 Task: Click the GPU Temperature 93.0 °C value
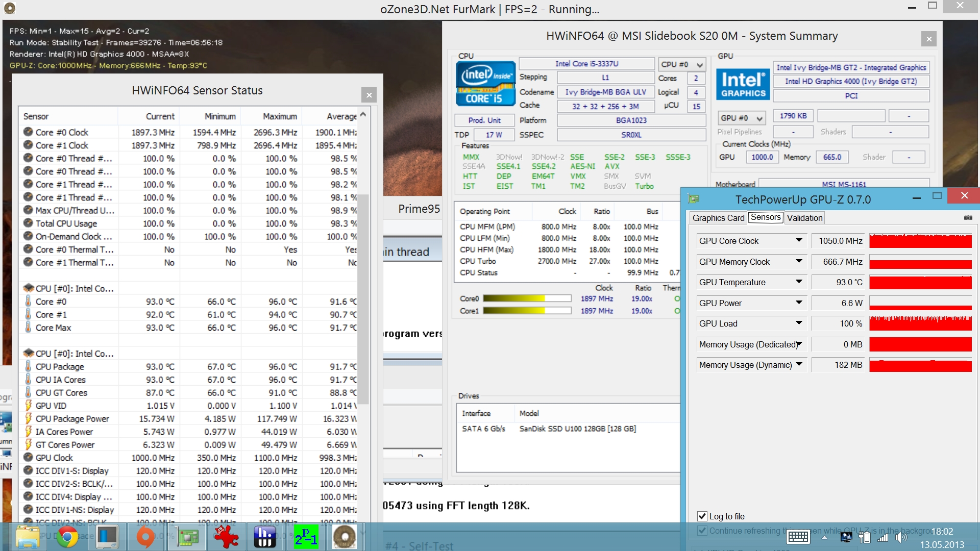click(838, 282)
